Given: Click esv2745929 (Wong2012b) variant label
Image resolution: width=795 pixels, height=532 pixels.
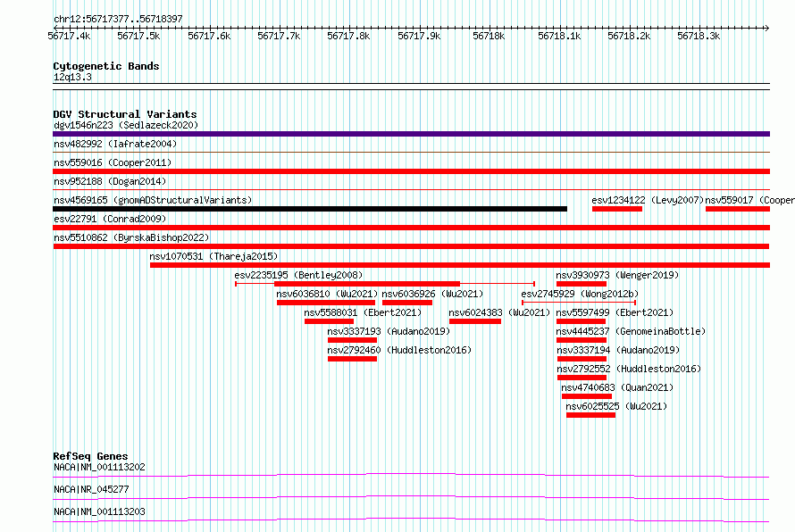Looking at the screenshot, I should click(580, 294).
